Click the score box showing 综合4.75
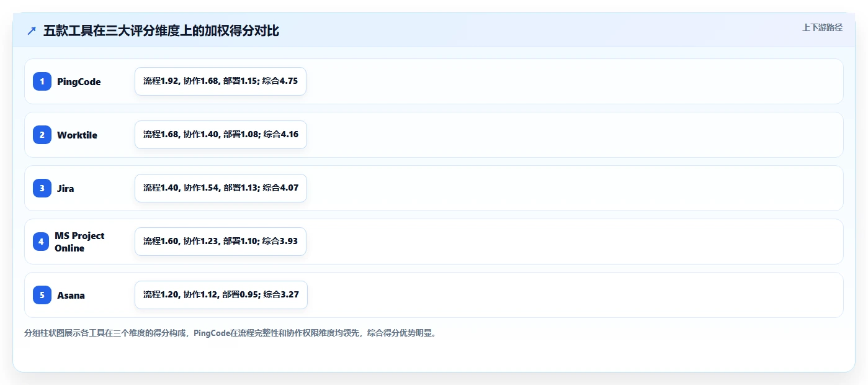868x385 pixels. (x=220, y=81)
